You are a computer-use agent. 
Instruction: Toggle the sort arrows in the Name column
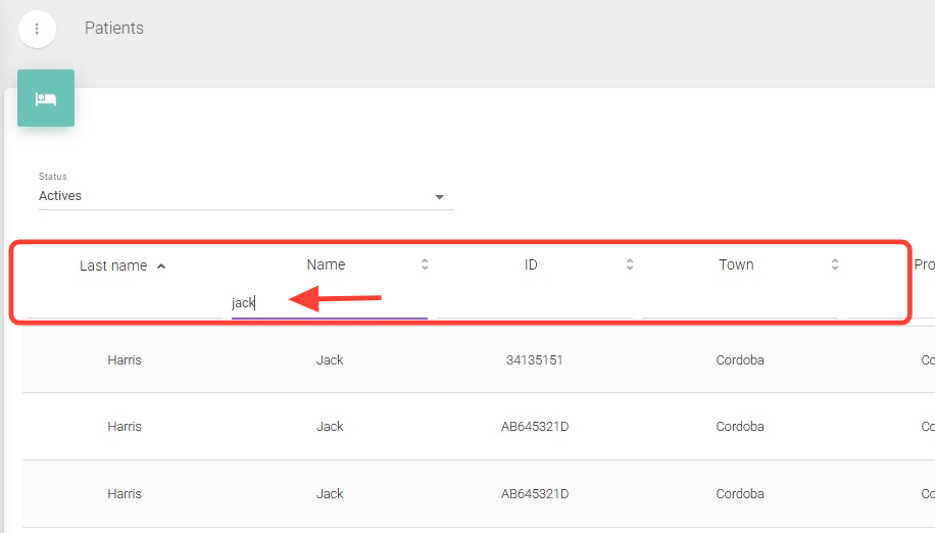(x=425, y=265)
